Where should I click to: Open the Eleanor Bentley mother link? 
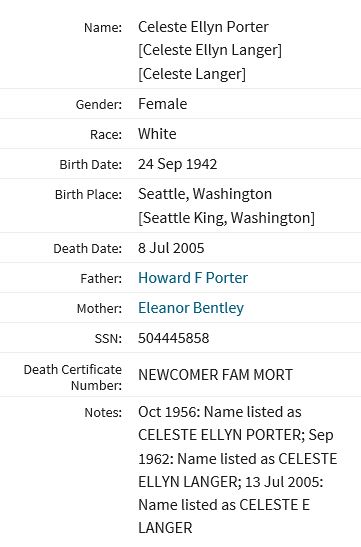[x=191, y=308]
